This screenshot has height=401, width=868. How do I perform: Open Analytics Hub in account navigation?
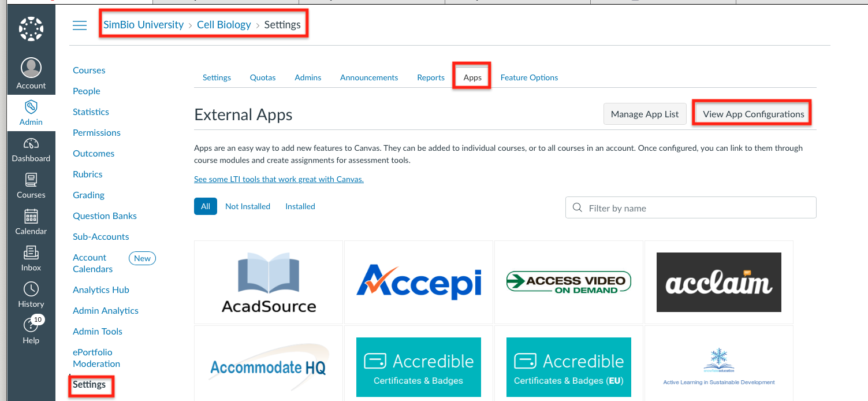point(101,290)
